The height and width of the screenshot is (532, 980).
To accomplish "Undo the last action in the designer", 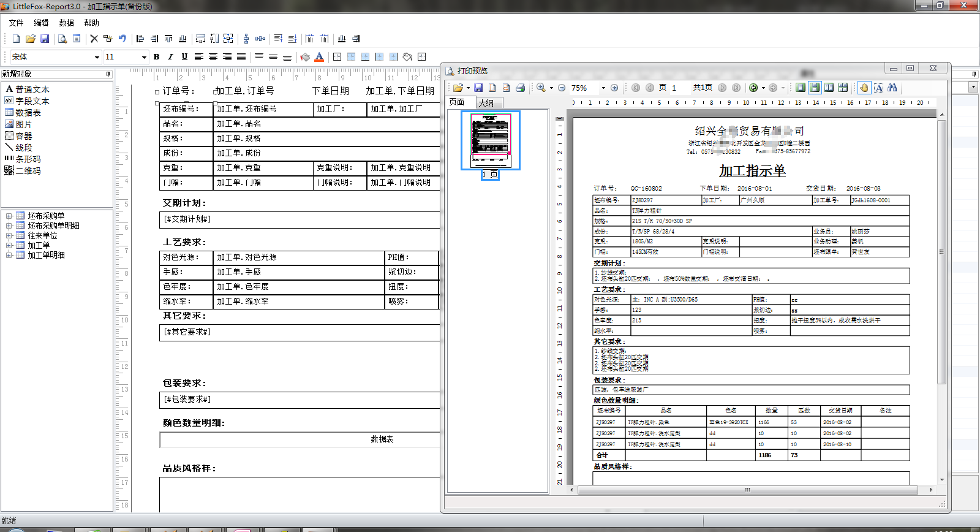I will coord(123,39).
